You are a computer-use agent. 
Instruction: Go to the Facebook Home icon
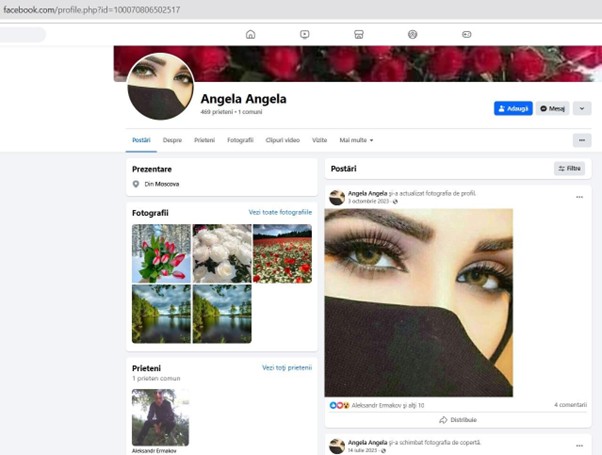(x=250, y=34)
